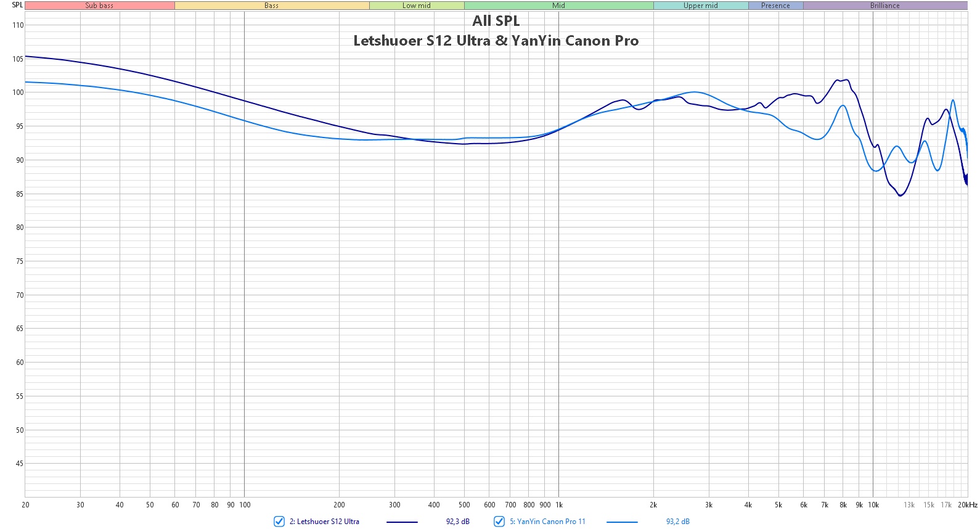Click the 20kHz frequency axis label
Image resolution: width=980 pixels, height=529 pixels.
coord(968,505)
